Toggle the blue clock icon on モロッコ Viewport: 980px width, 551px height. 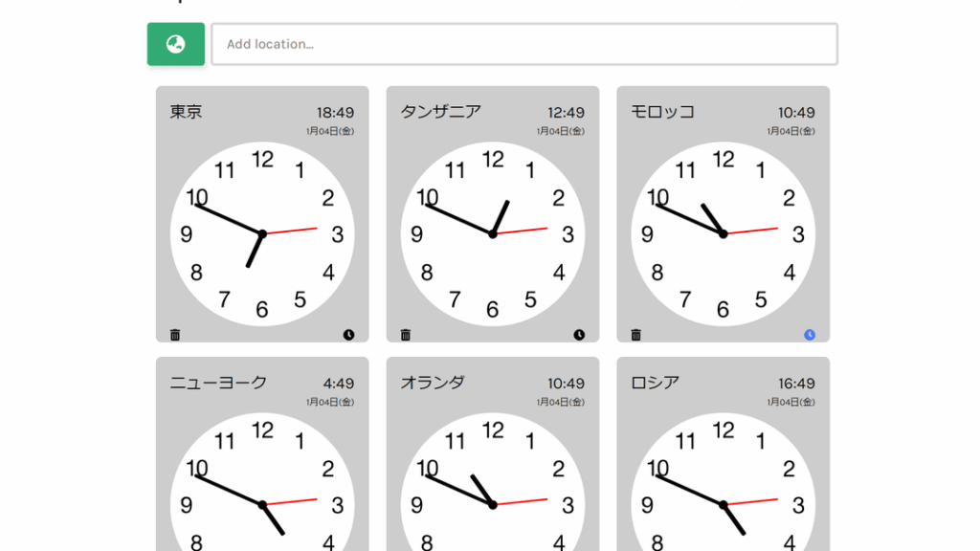(810, 335)
